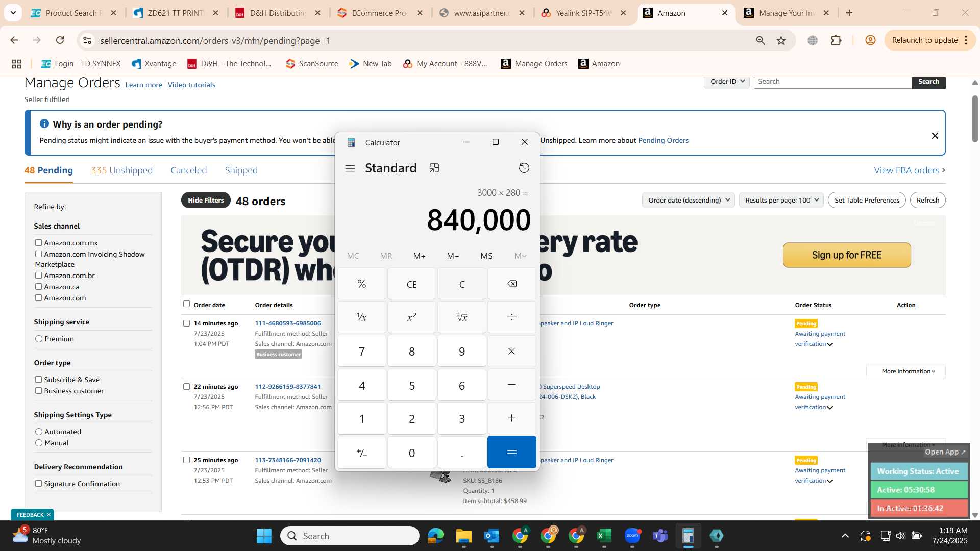Viewport: 980px width, 551px height.
Task: Select the Premium shipping service radio
Action: (39, 339)
